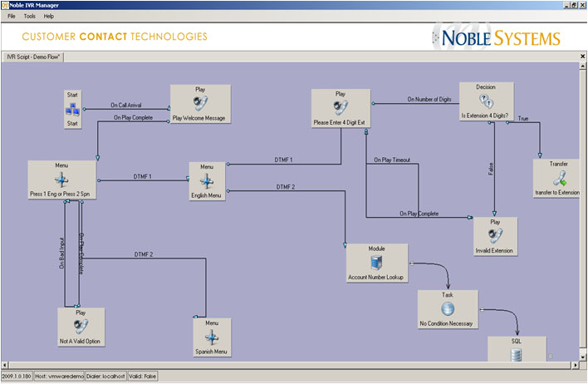Click the DTMF 1 label left of English Menu
The width and height of the screenshot is (588, 384).
(x=143, y=176)
